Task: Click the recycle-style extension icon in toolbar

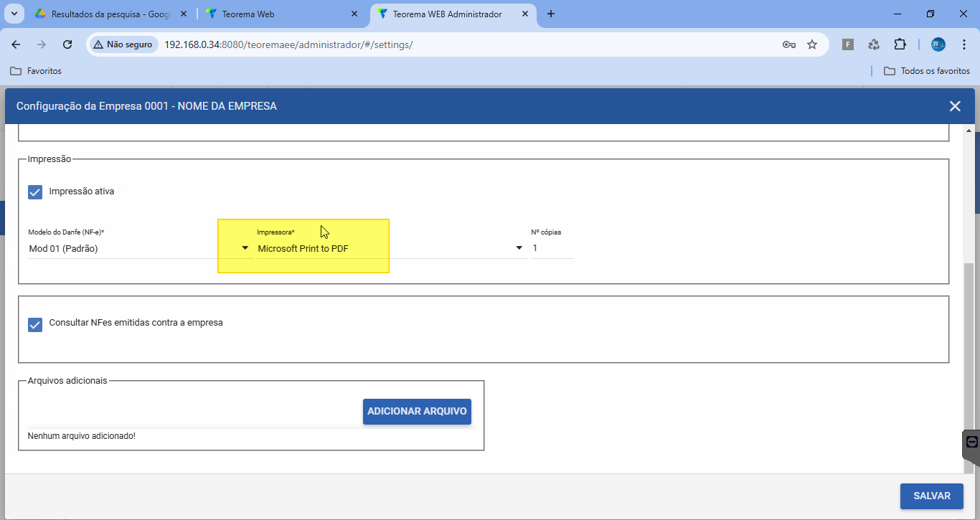Action: point(874,44)
